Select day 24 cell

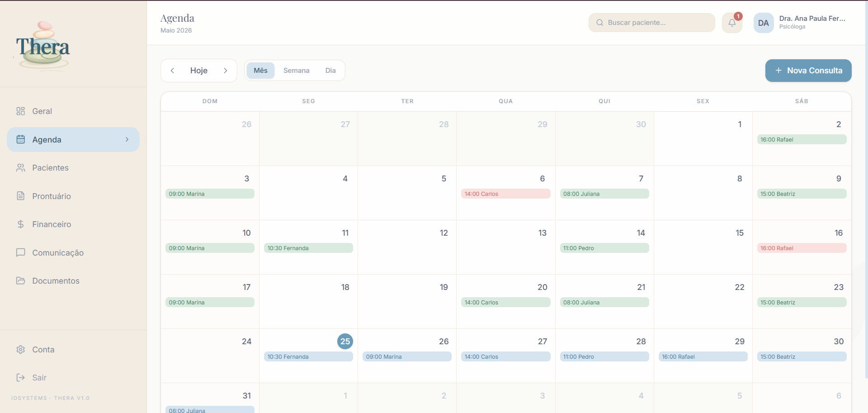pyautogui.click(x=210, y=356)
